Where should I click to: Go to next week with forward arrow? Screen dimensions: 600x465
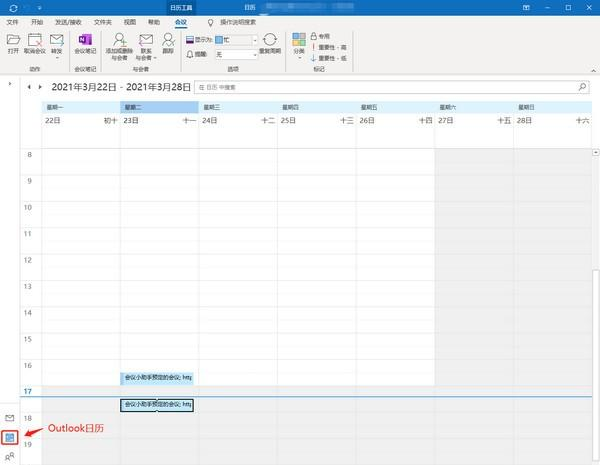point(40,87)
